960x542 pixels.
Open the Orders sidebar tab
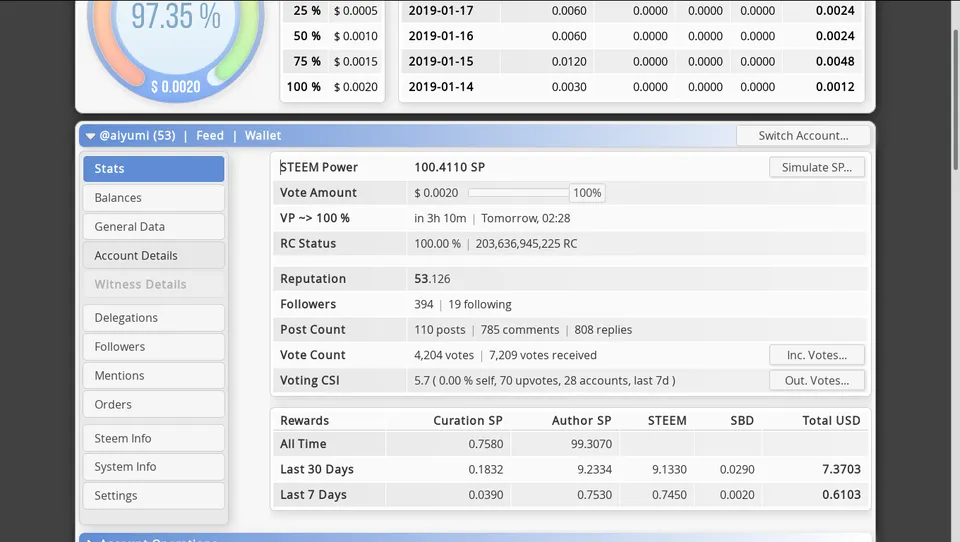pyautogui.click(x=154, y=404)
